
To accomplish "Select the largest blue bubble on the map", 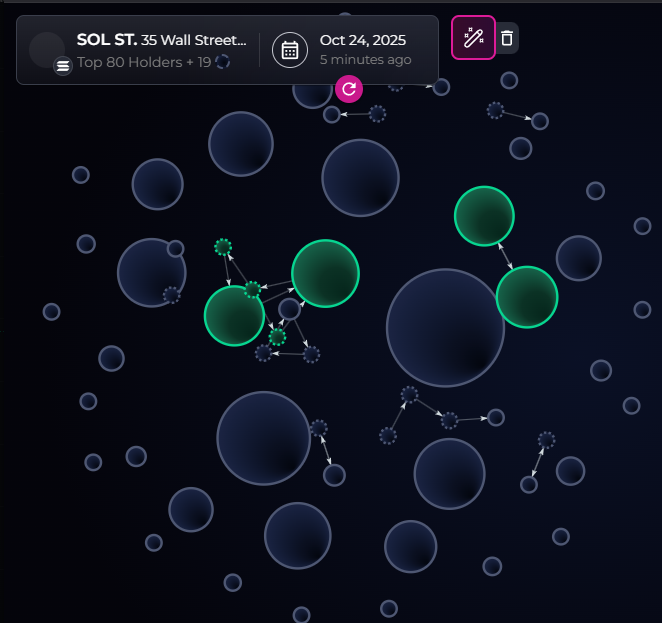I will [445, 328].
